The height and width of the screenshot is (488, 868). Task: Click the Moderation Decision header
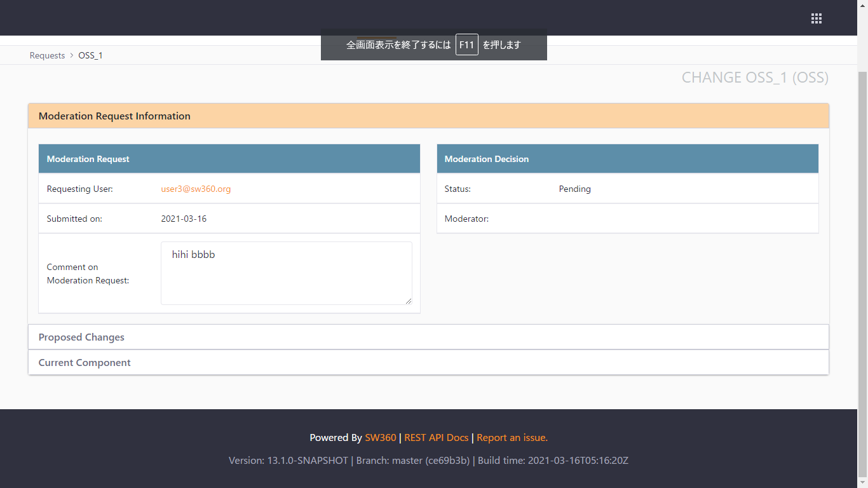coord(628,159)
